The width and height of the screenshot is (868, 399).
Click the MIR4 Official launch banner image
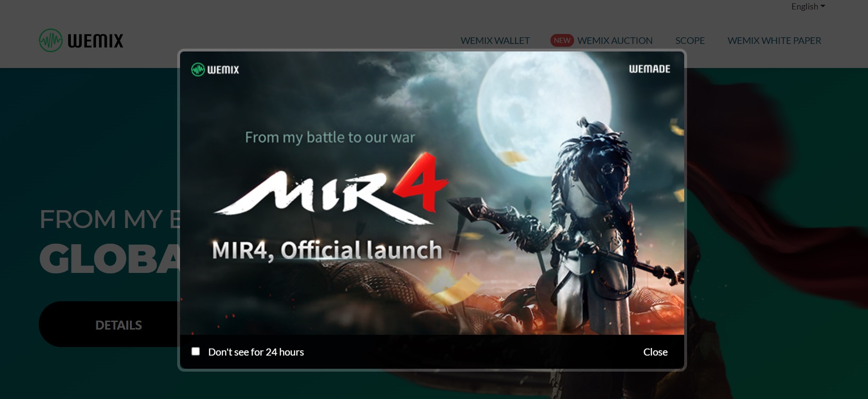[x=432, y=193]
